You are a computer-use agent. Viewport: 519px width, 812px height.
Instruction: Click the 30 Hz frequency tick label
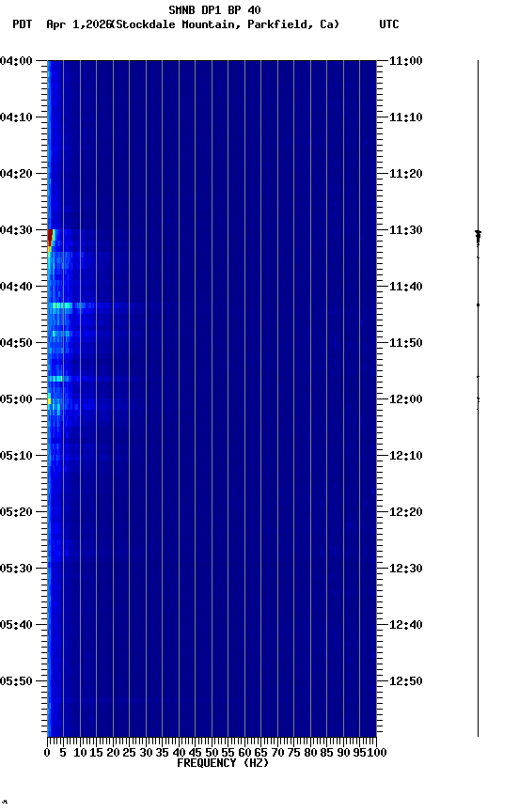[146, 753]
